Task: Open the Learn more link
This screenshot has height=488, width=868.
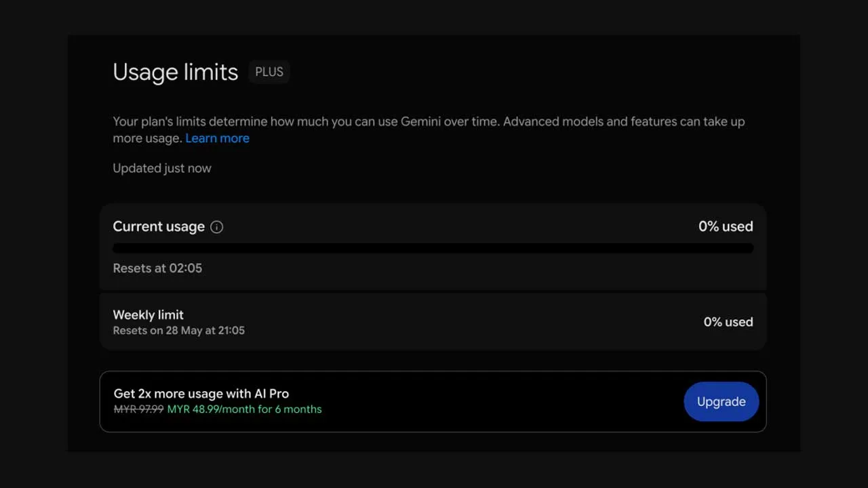Action: 218,138
